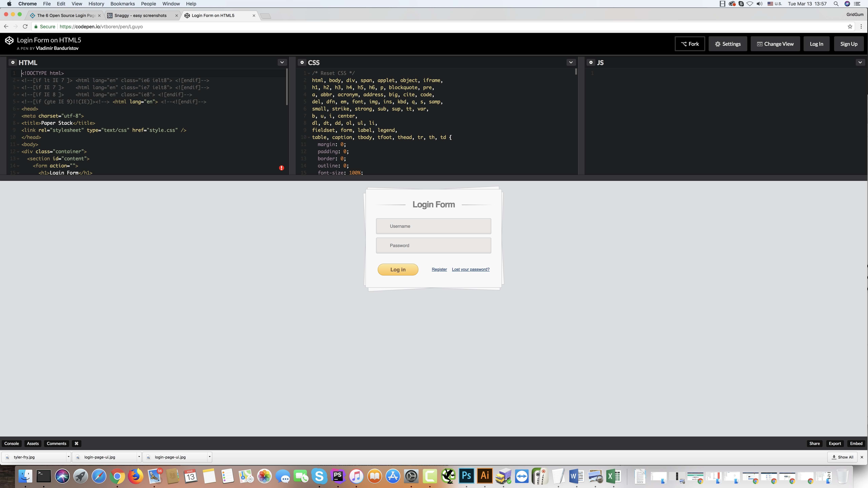The image size is (868, 488).
Task: Open CSS editor settings gear
Action: point(302,63)
